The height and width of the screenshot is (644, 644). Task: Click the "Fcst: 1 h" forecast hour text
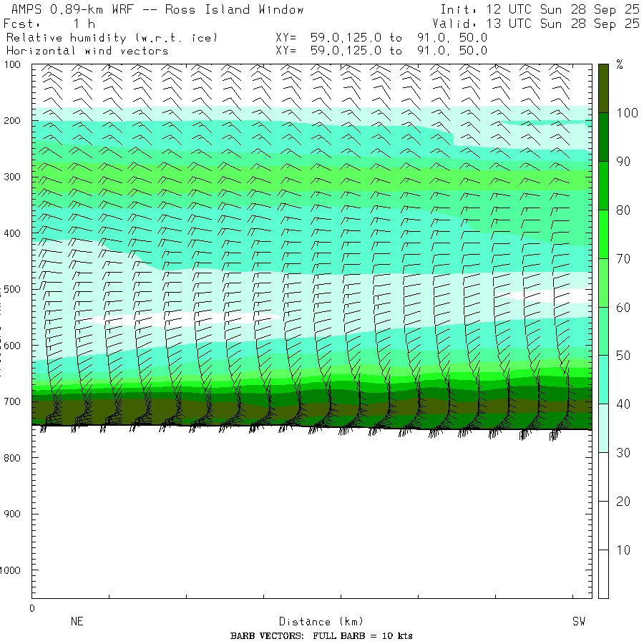(49, 24)
